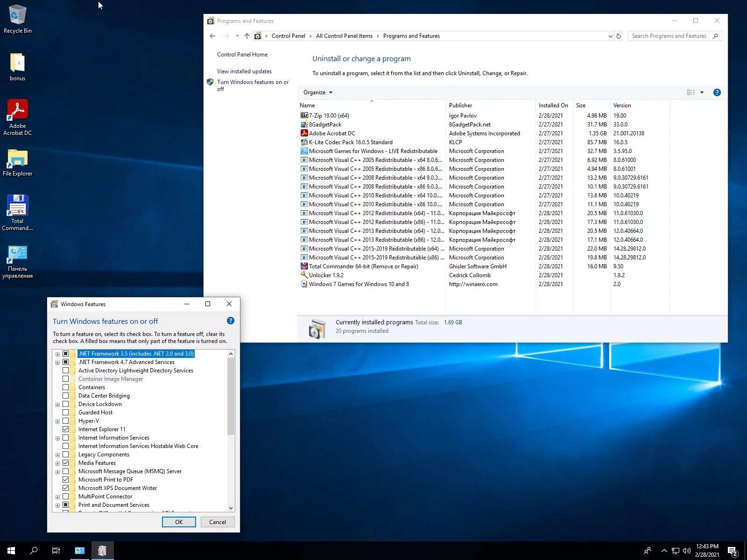Click the Up arrow in address bar
This screenshot has height=560, width=747.
pos(247,36)
